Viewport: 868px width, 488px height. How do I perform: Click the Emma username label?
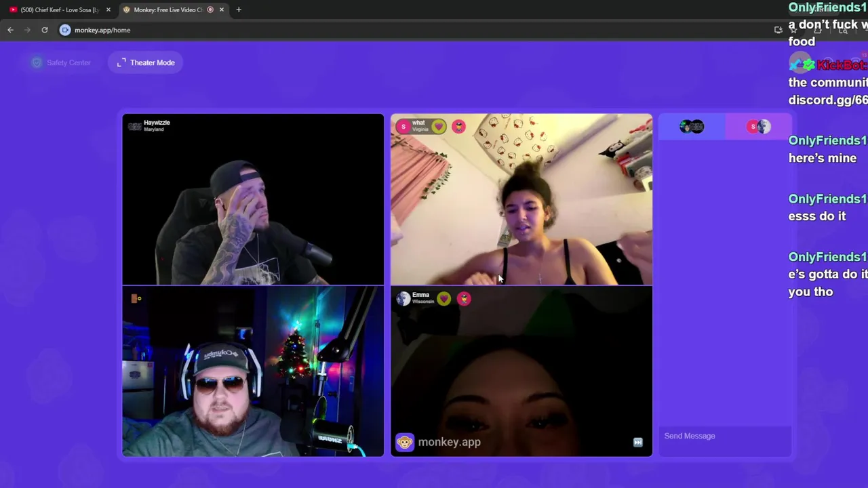[420, 295]
